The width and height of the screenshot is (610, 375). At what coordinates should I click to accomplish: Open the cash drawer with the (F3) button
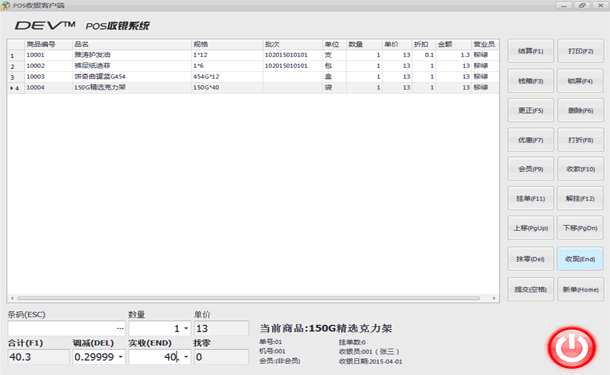(x=530, y=81)
